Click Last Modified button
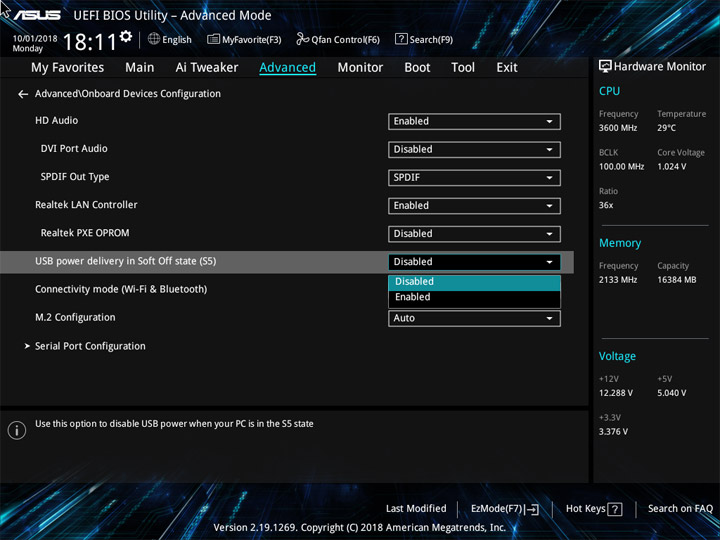The width and height of the screenshot is (720, 540). pyautogui.click(x=416, y=508)
